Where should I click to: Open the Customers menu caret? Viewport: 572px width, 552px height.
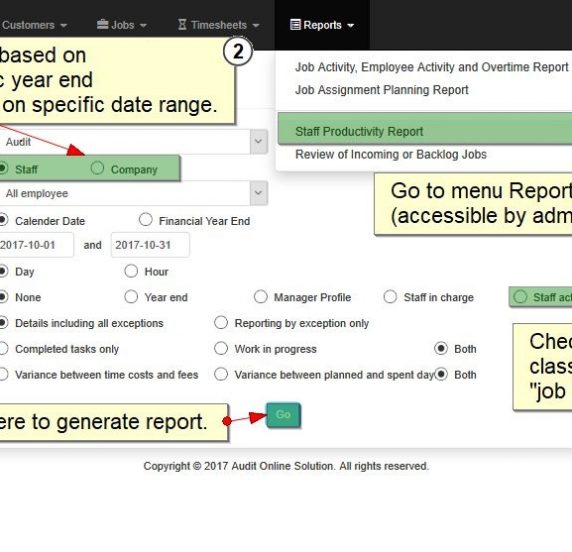click(x=63, y=25)
